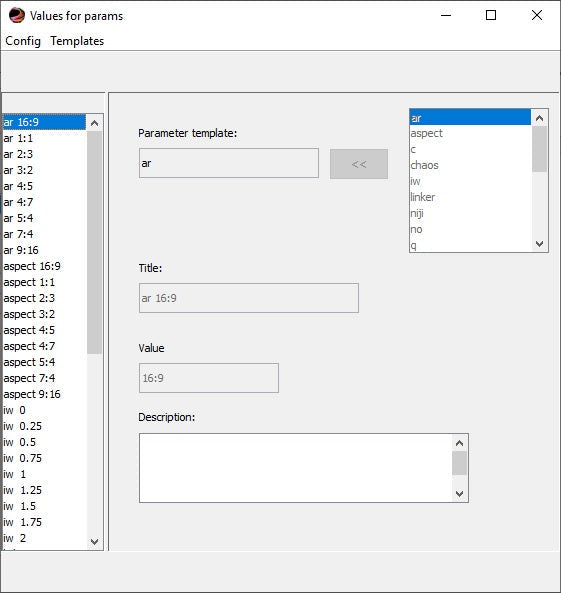
Task: Click the template list scrollbar thumb
Action: 539,149
